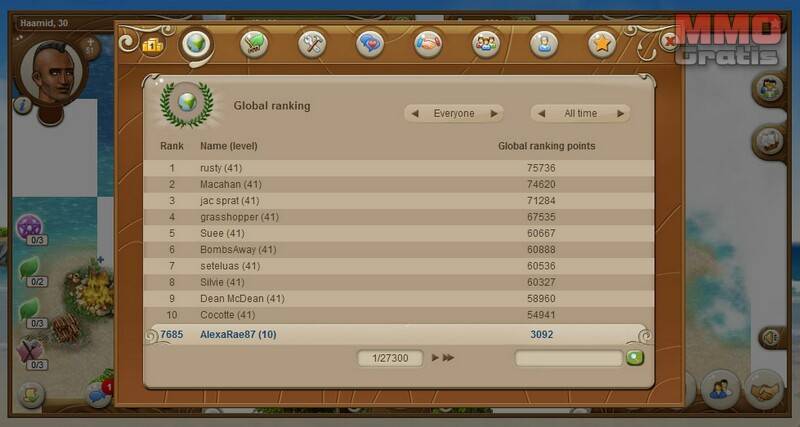Click the player search input field
This screenshot has height=427, width=800.
567,357
